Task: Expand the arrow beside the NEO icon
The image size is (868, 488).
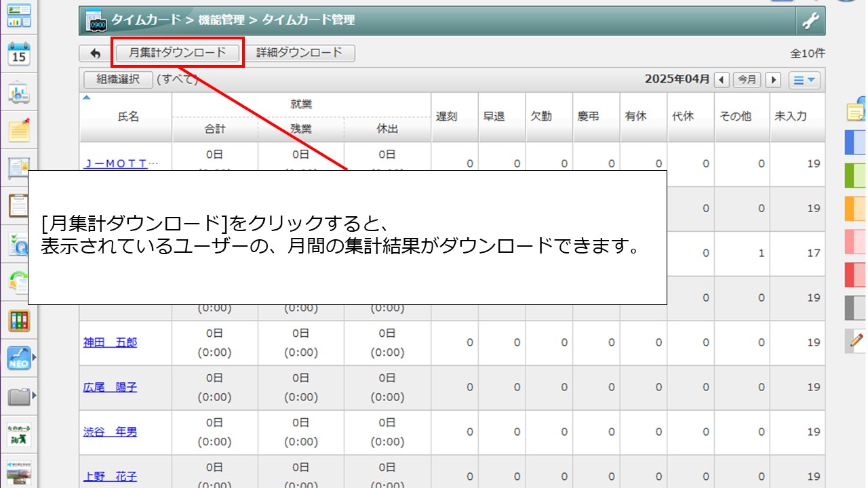Action: (x=34, y=357)
